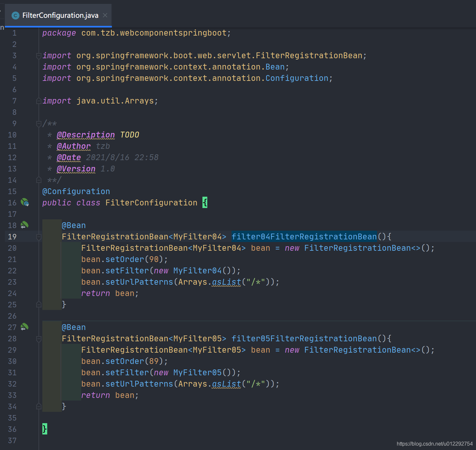Click bean.setOrder(90) on line 21
This screenshot has height=450, width=476.
(x=122, y=259)
